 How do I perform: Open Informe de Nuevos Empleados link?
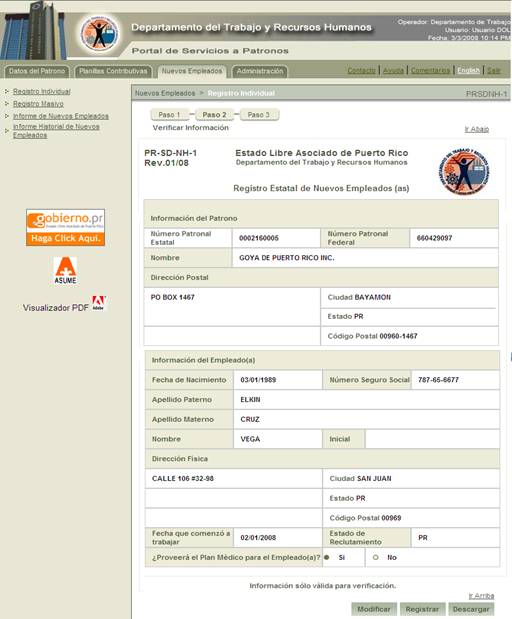click(x=61, y=116)
